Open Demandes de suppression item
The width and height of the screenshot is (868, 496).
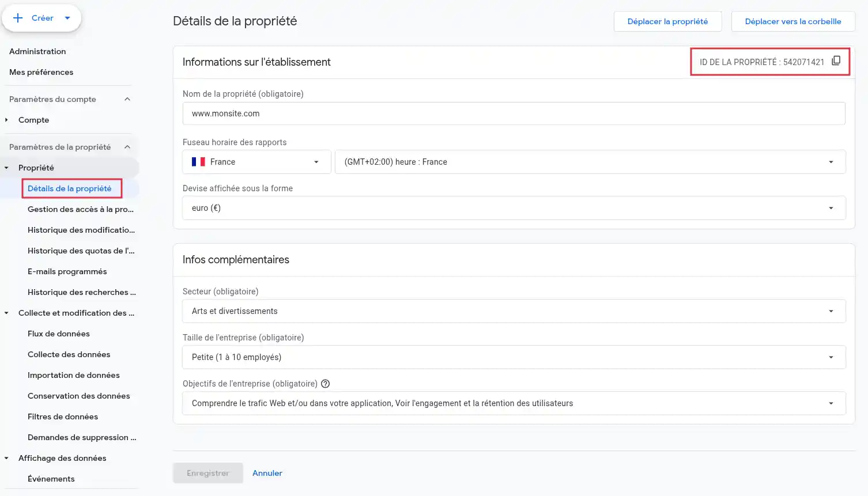click(82, 437)
